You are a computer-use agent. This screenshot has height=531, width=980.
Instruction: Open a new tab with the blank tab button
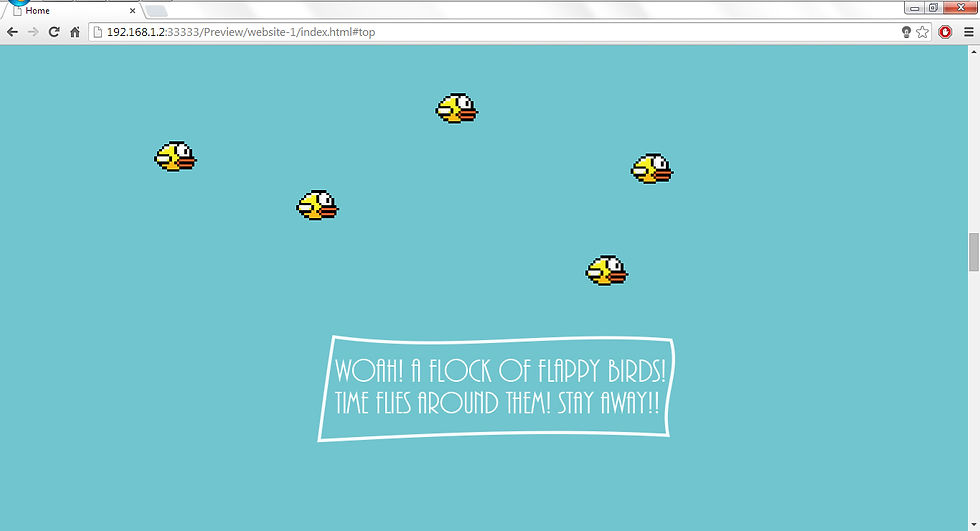coord(156,11)
